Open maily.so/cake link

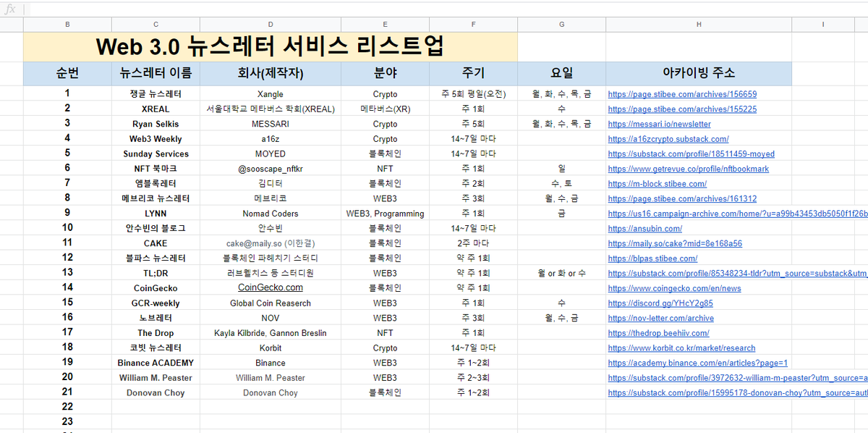tap(675, 243)
